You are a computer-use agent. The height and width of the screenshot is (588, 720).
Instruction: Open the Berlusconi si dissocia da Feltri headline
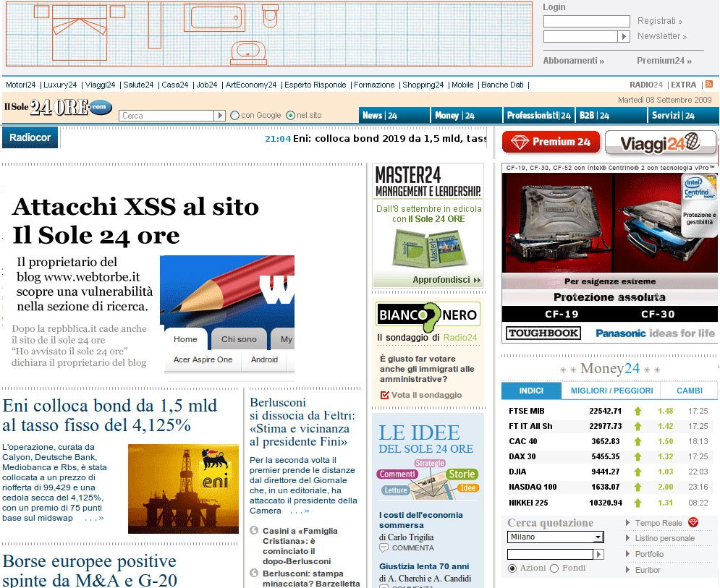pyautogui.click(x=302, y=422)
